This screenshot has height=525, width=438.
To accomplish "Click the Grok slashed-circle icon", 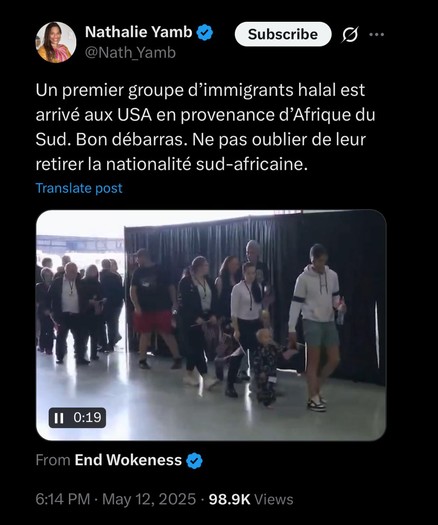I will tap(350, 34).
